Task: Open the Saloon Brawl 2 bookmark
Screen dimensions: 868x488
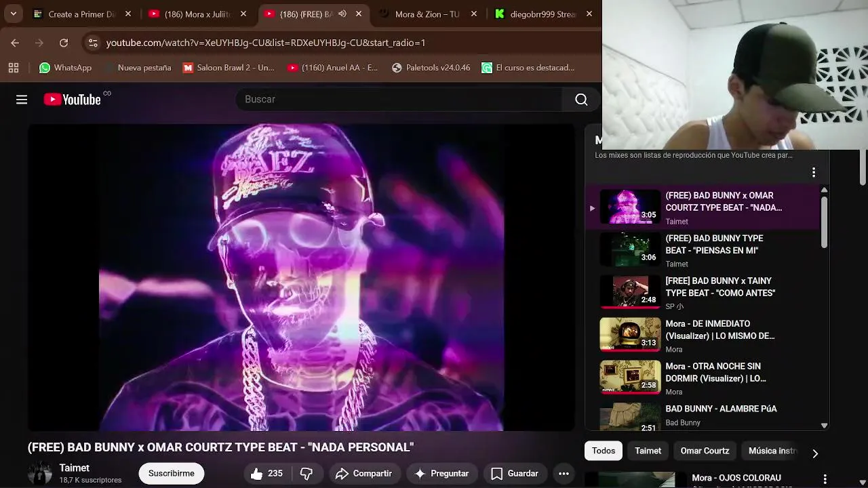Action: pos(229,68)
